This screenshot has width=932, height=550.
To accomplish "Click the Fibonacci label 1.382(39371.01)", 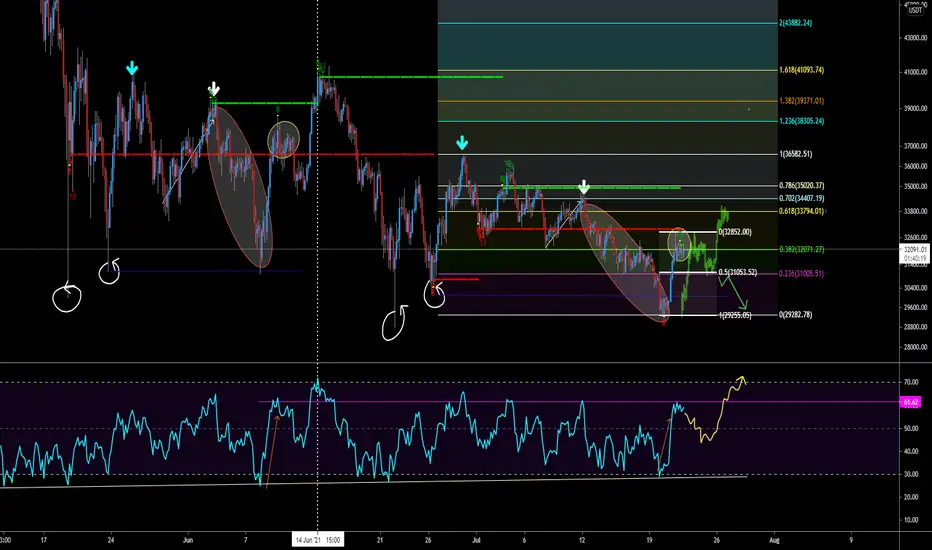I will (801, 101).
